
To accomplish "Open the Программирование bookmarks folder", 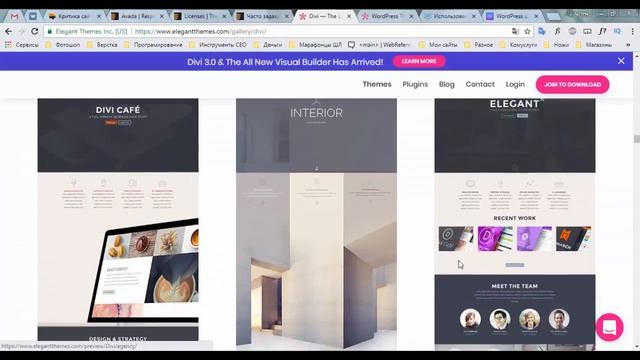I will click(x=153, y=45).
